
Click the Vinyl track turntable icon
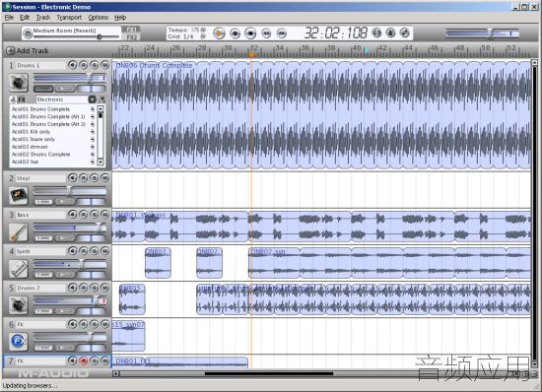pyautogui.click(x=19, y=195)
